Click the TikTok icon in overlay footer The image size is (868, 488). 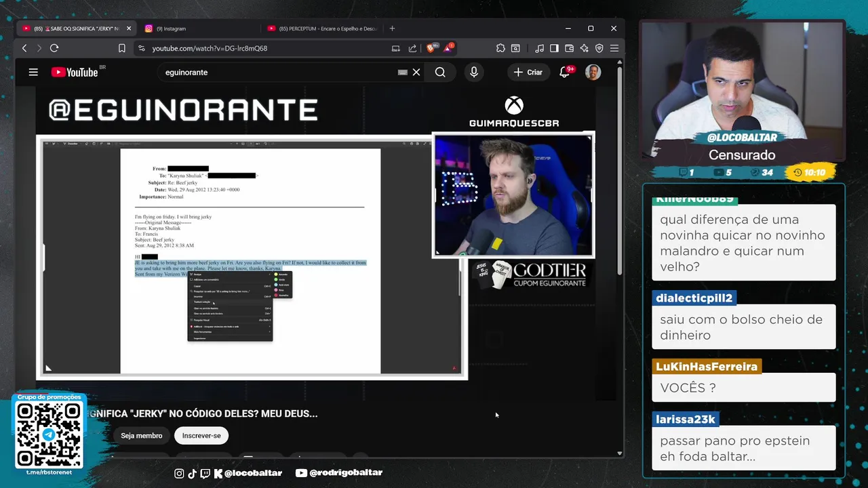tap(192, 473)
